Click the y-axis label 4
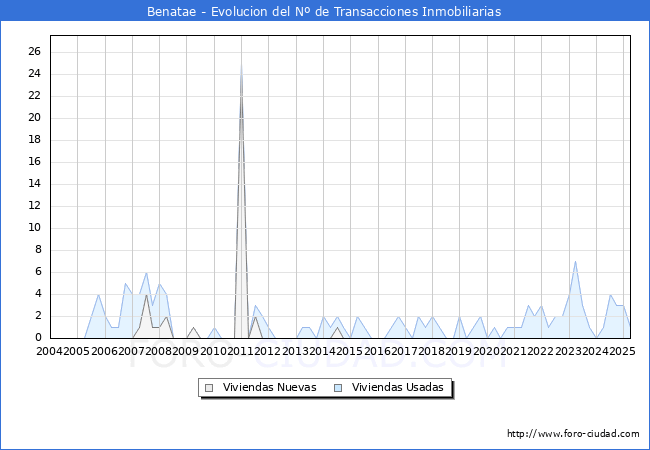The width and height of the screenshot is (650, 450). tap(39, 293)
